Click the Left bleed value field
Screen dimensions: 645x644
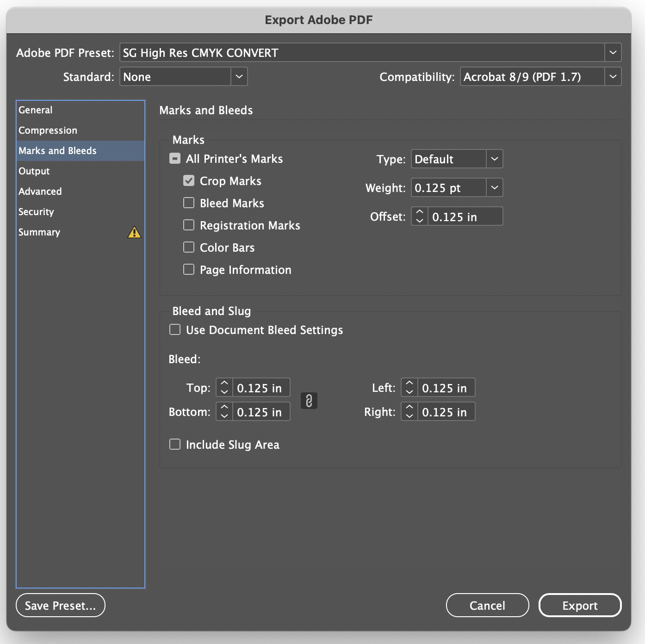[447, 388]
